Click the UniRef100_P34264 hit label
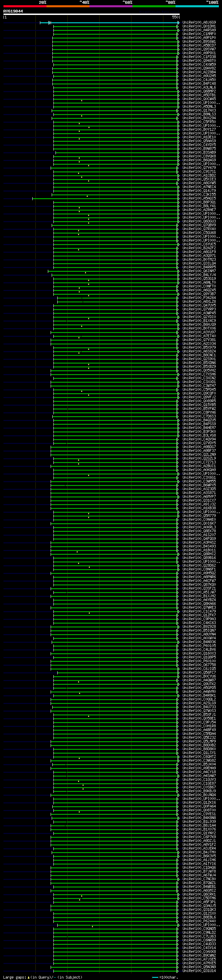Image resolution: width=222 pixels, height=980 pixels. click(x=199, y=298)
